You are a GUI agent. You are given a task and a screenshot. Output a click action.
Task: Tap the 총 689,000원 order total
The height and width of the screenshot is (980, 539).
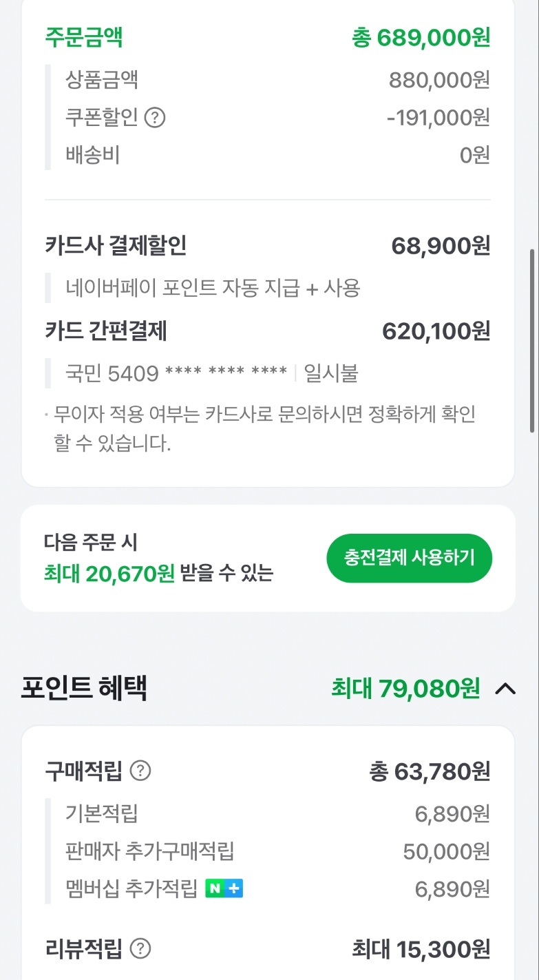[x=421, y=38]
